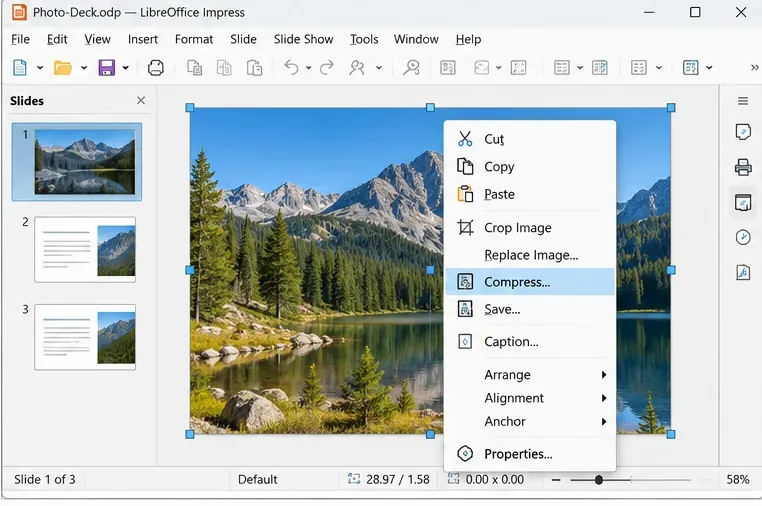The image size is (762, 506).
Task: Click Paste in the context menu
Action: 530,194
